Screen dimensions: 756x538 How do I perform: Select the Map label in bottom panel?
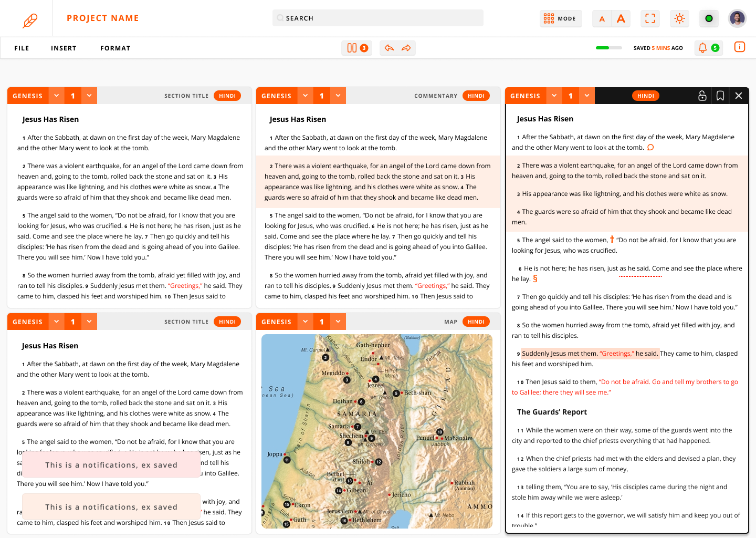tap(451, 322)
